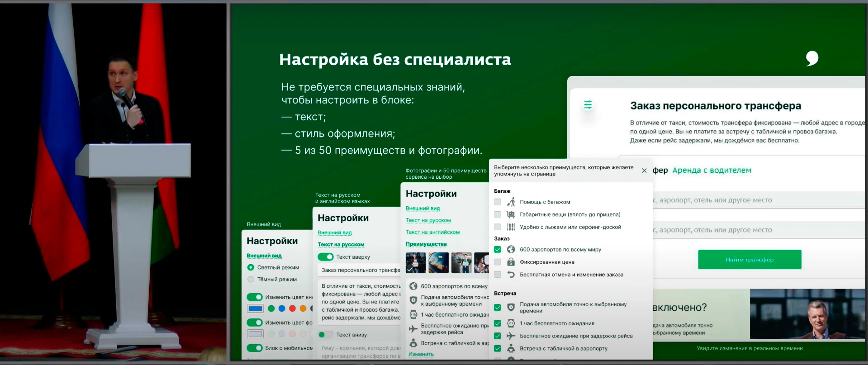868x365 pixels.
Task: Click the luggage help icon in the Багаж section
Action: [511, 202]
